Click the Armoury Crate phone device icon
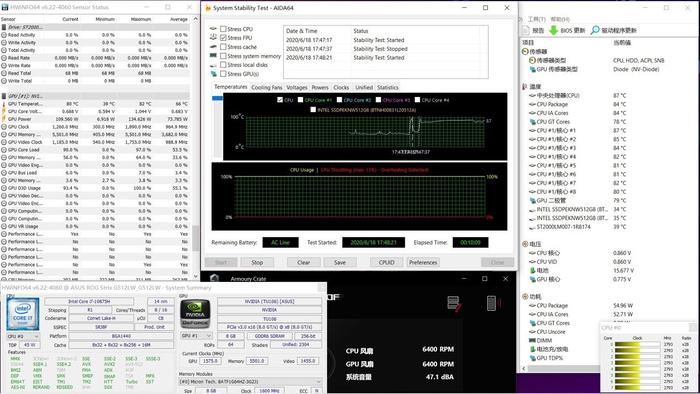 (492, 303)
